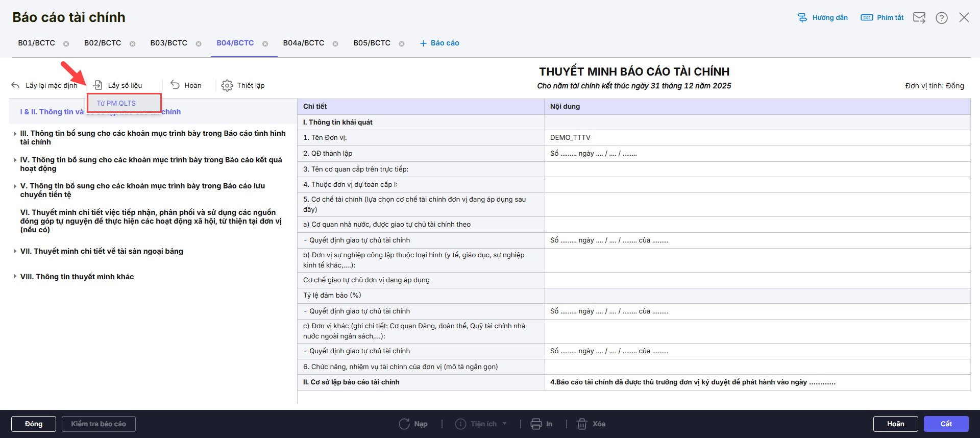Switch to the B02/BCTC tab
The image size is (980, 438).
coord(103,43)
